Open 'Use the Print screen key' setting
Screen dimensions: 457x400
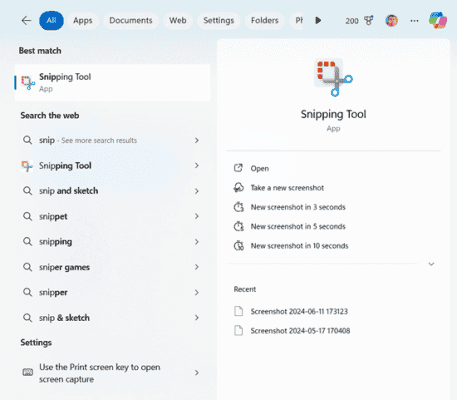[113, 373]
